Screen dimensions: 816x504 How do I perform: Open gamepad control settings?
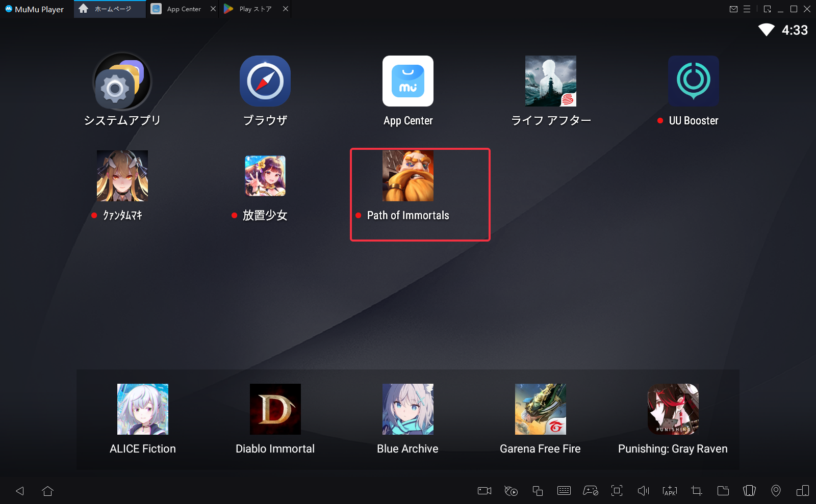591,491
